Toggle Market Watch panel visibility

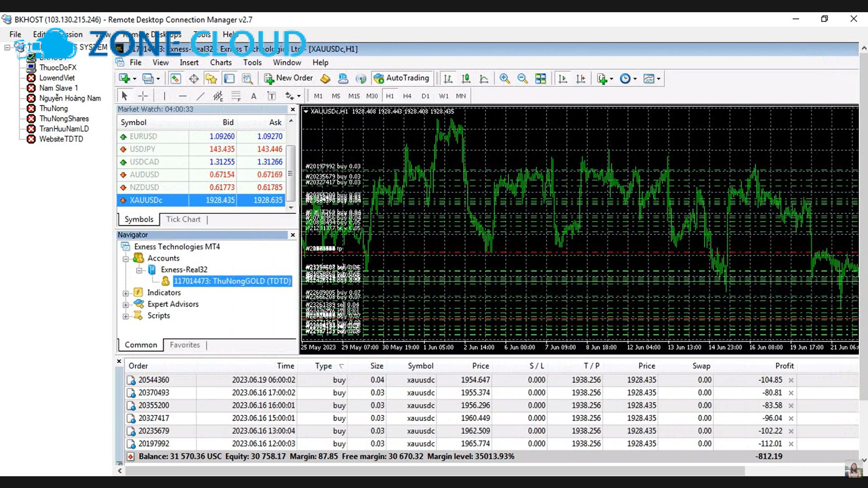175,78
